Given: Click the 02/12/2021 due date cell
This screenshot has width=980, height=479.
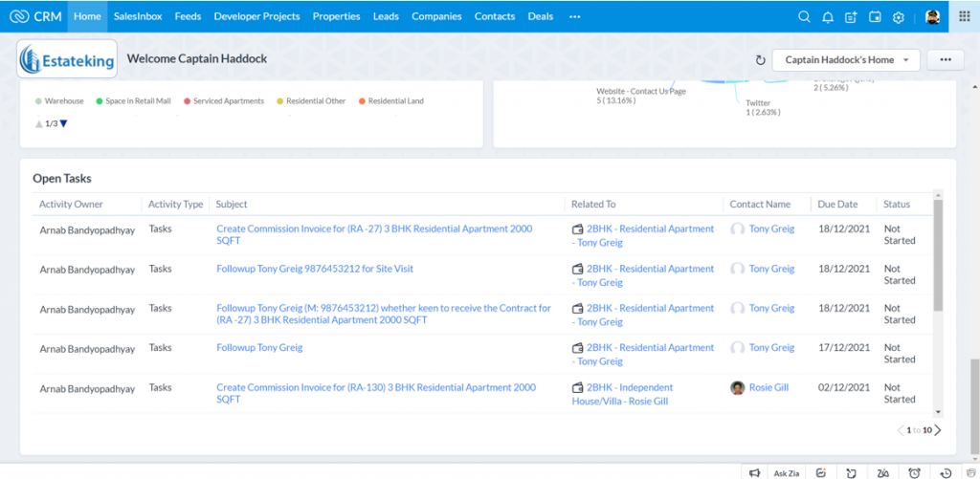Looking at the screenshot, I should click(844, 388).
